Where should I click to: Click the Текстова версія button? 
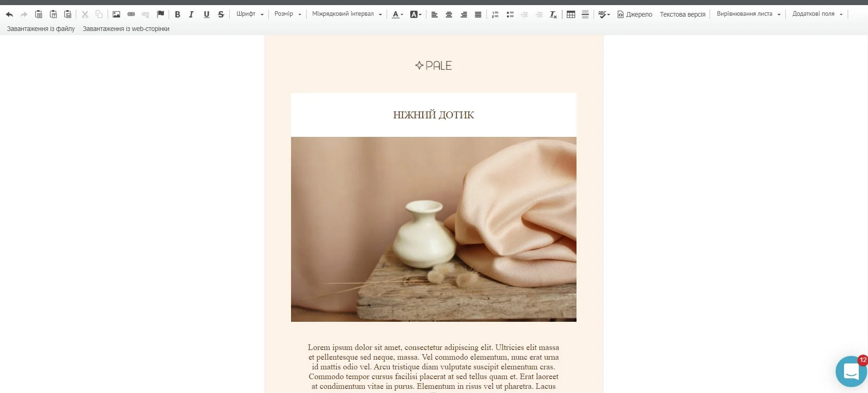click(682, 14)
